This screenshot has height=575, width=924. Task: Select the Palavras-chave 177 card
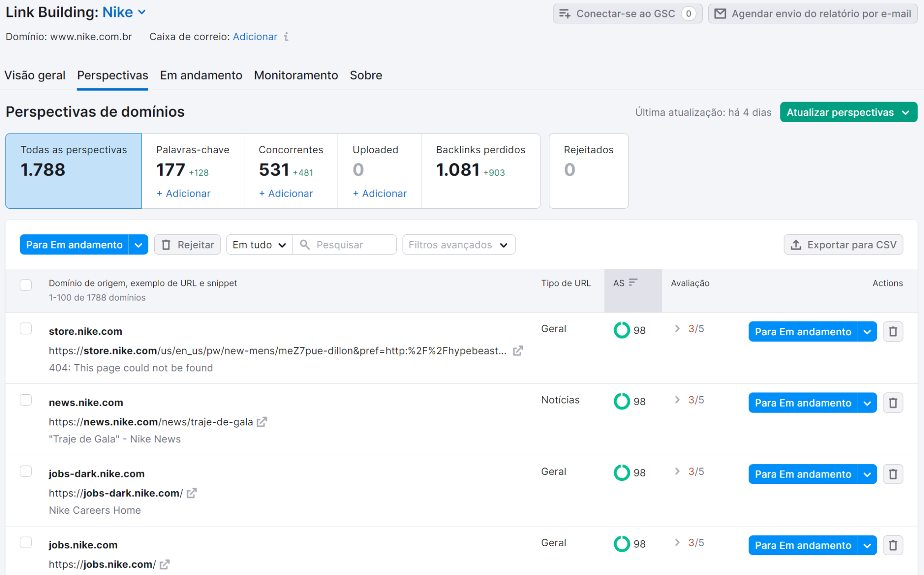point(193,171)
